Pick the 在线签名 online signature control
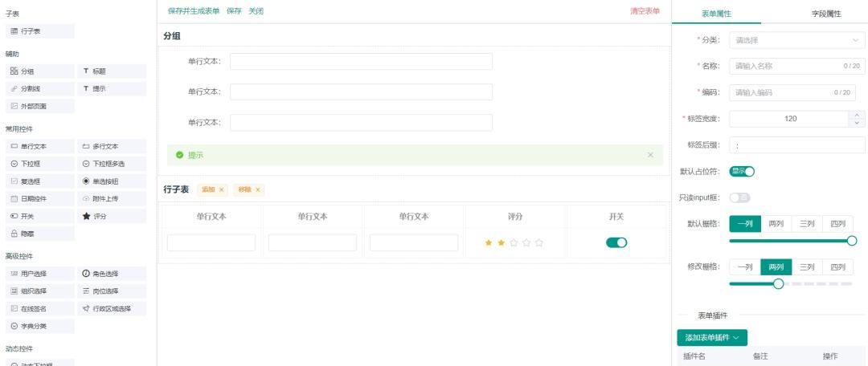Image resolution: width=868 pixels, height=366 pixels. (40, 308)
